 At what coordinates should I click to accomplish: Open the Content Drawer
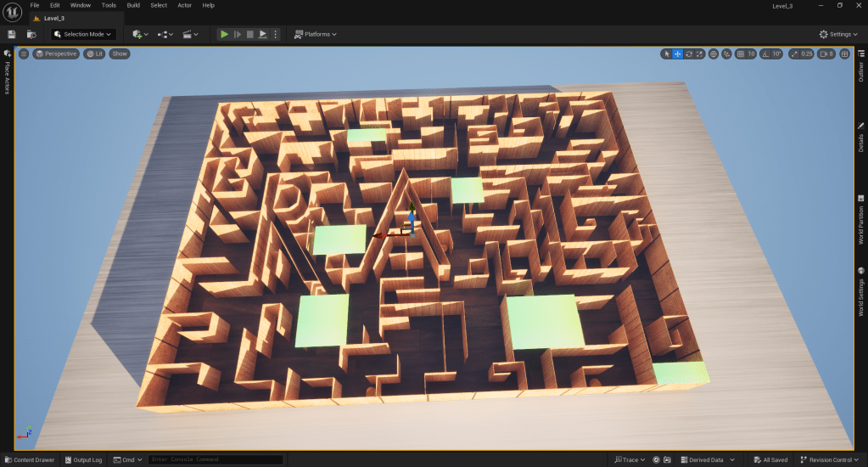pos(29,460)
